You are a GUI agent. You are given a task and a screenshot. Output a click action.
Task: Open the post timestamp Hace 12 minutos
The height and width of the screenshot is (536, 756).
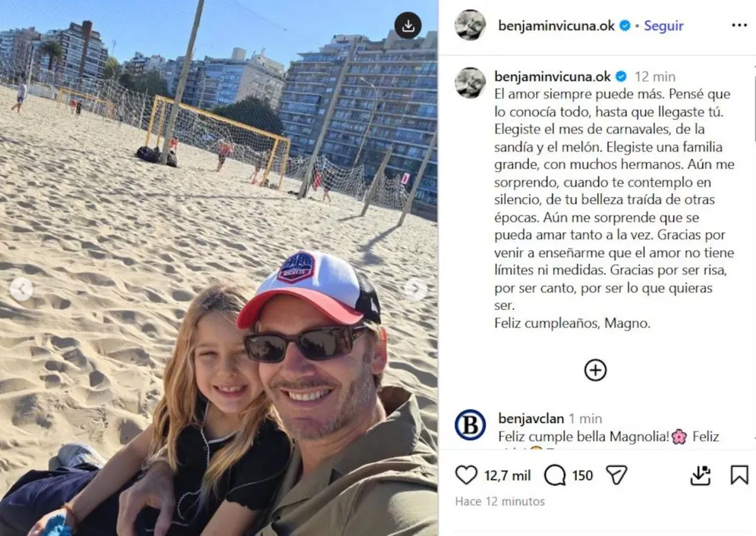tap(500, 502)
